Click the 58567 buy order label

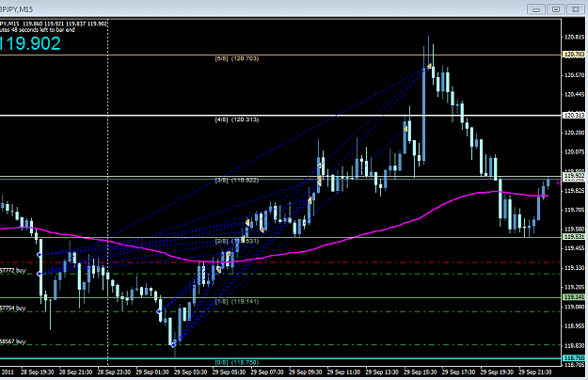pyautogui.click(x=13, y=341)
